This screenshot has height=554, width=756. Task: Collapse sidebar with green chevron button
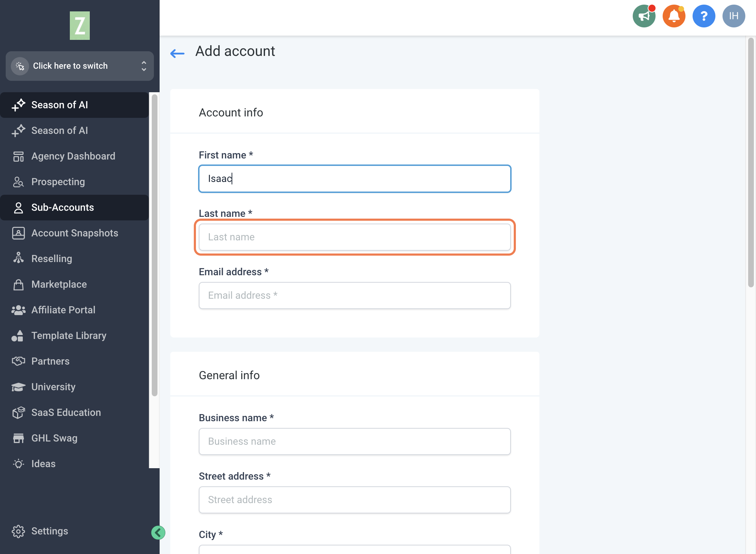(158, 533)
